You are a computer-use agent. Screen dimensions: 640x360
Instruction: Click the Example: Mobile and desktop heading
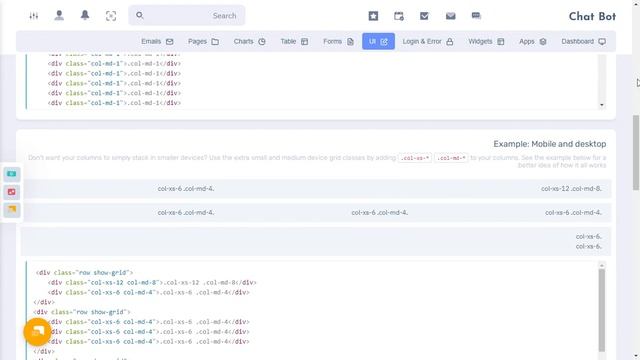549,144
